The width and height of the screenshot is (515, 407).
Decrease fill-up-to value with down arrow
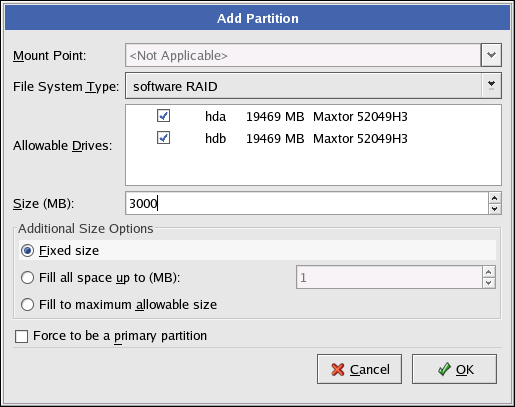489,283
